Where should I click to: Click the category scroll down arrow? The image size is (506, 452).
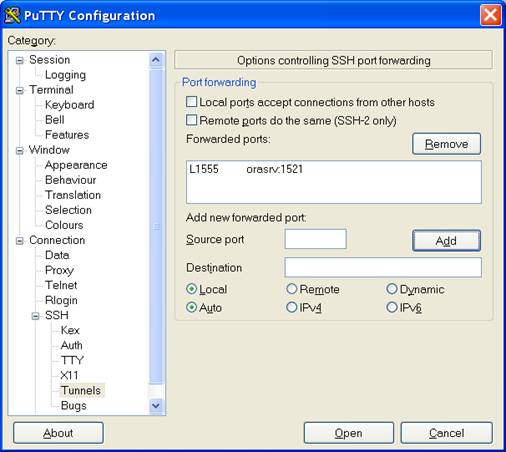click(x=156, y=406)
